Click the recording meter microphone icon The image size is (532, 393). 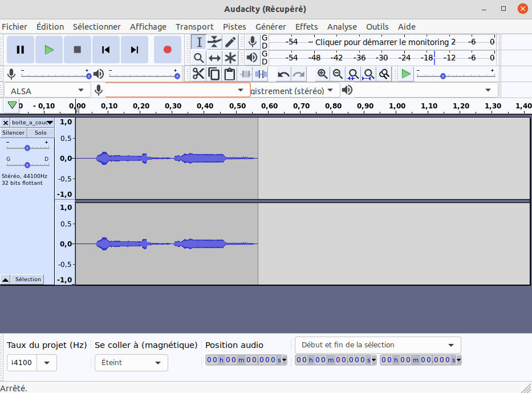coord(253,42)
